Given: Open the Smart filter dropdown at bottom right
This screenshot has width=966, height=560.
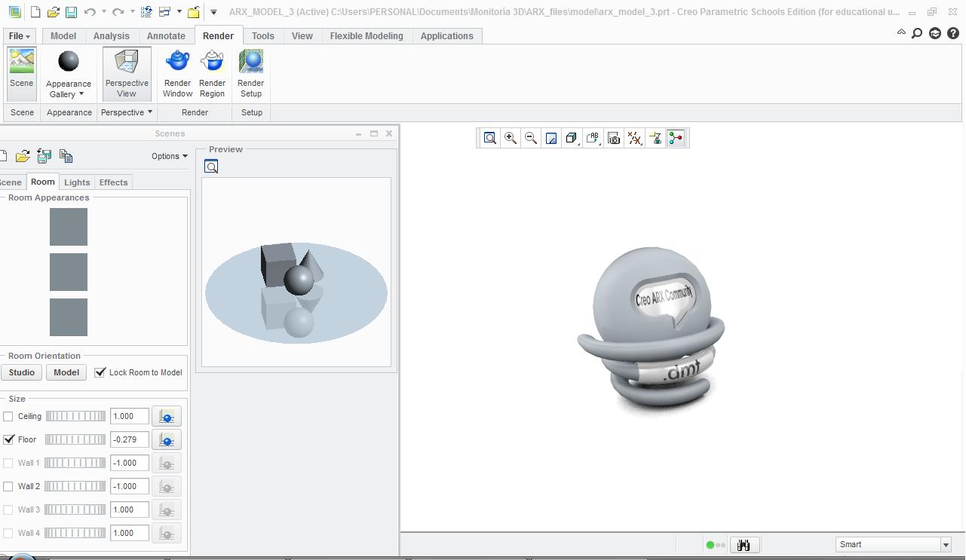Looking at the screenshot, I should [946, 543].
